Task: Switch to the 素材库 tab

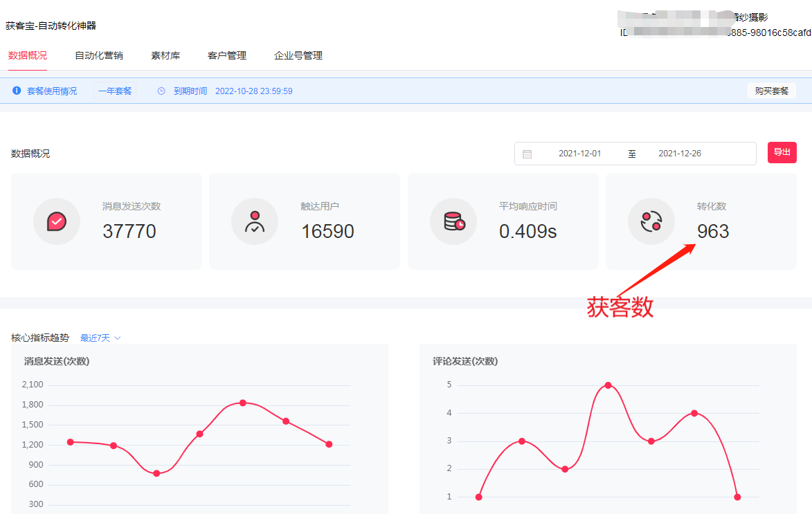Action: (165, 56)
